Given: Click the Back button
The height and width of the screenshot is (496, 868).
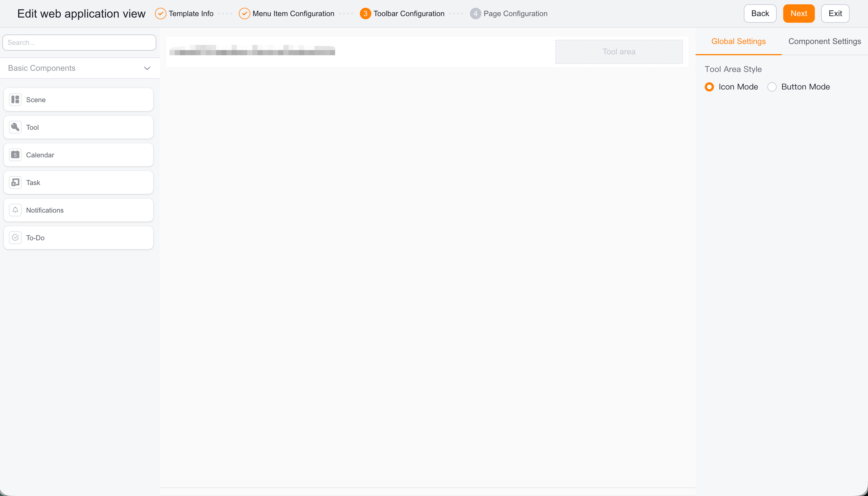Looking at the screenshot, I should click(760, 14).
